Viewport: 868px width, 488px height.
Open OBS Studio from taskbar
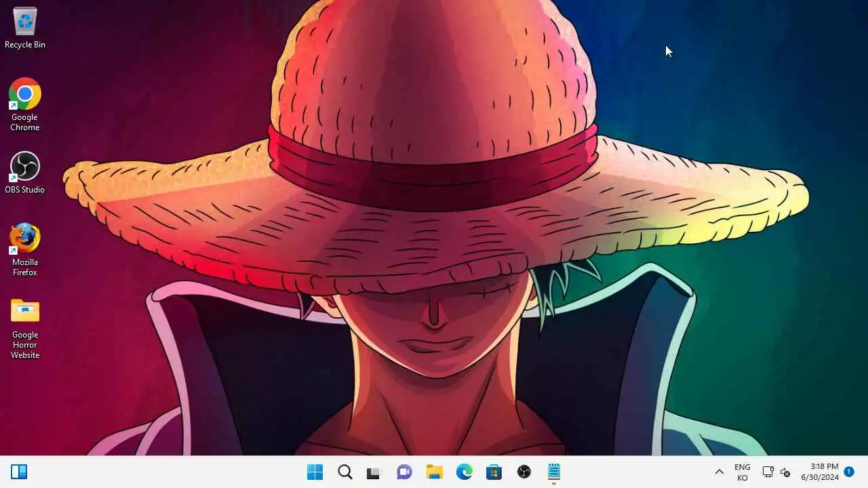coord(524,472)
